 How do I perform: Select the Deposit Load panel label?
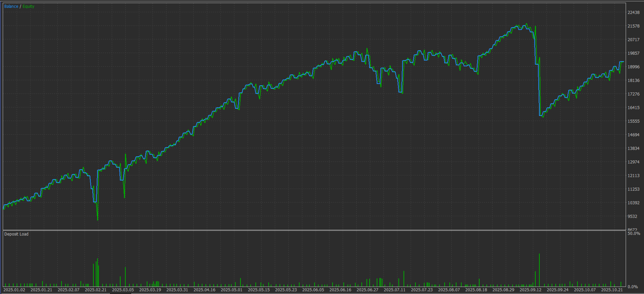(16, 234)
